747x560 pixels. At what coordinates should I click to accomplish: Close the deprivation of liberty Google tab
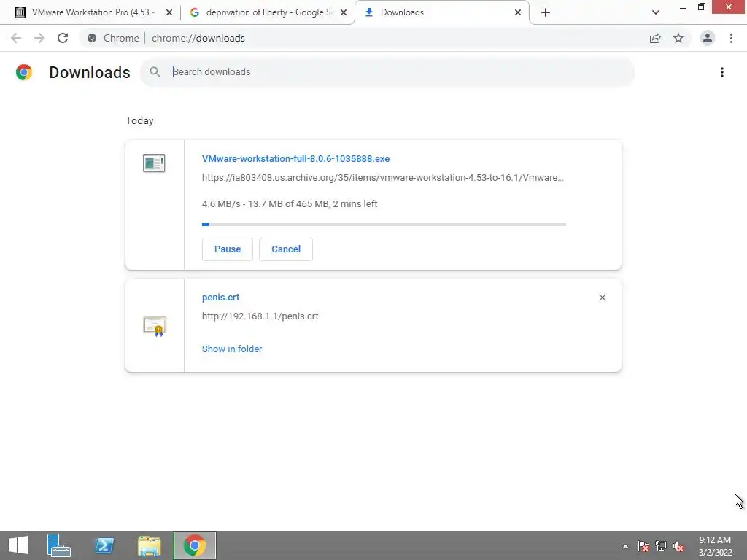344,12
